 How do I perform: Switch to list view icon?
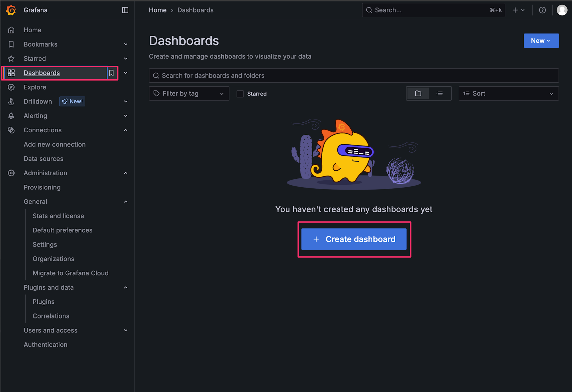pos(440,93)
